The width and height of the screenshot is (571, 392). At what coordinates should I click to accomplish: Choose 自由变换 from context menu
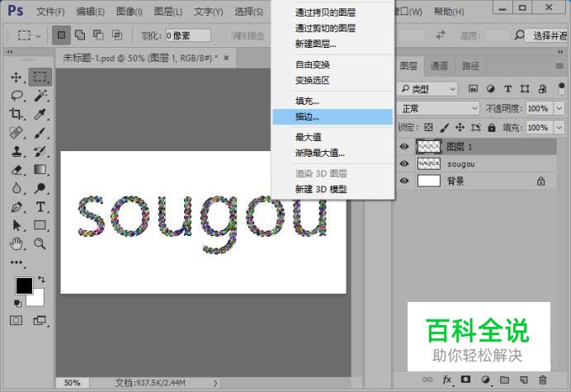[x=333, y=64]
